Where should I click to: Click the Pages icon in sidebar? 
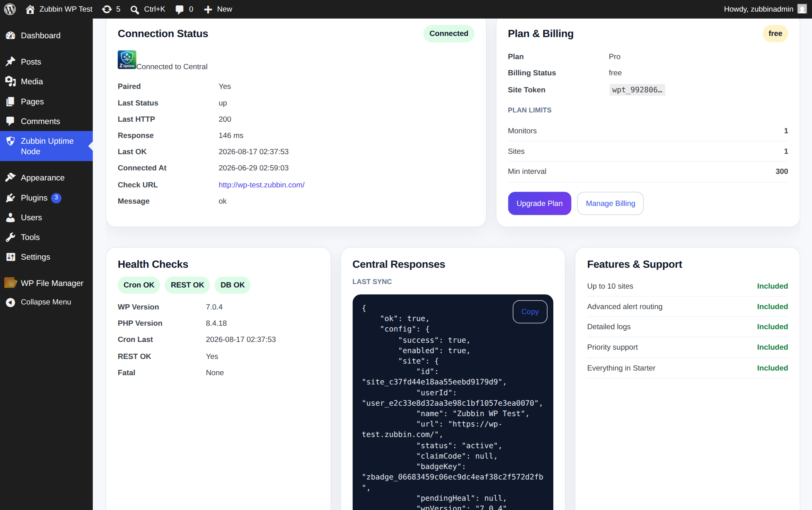[x=10, y=102]
